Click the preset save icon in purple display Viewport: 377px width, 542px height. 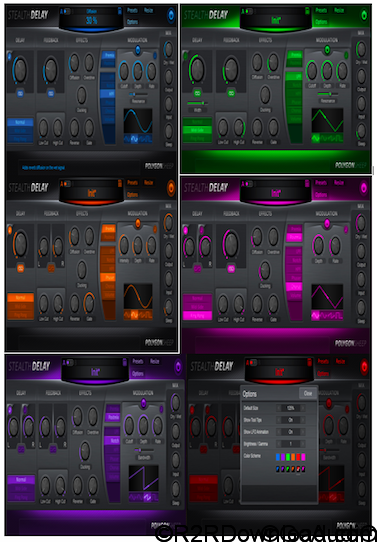[124, 362]
